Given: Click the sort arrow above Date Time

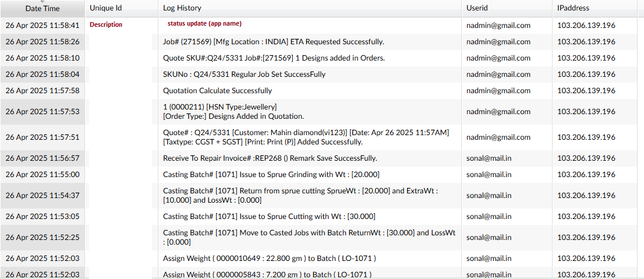Looking at the screenshot, I should tap(42, 2).
